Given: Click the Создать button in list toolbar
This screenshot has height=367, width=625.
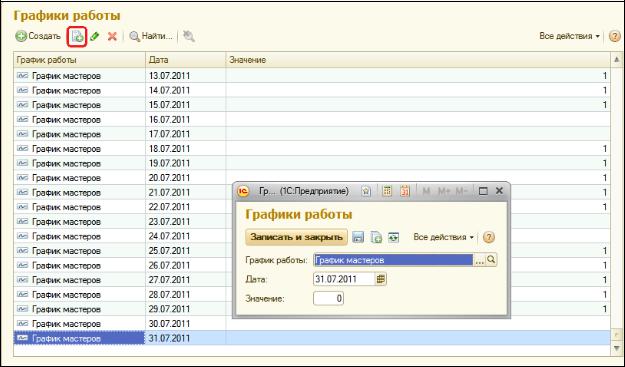Looking at the screenshot, I should pos(38,36).
